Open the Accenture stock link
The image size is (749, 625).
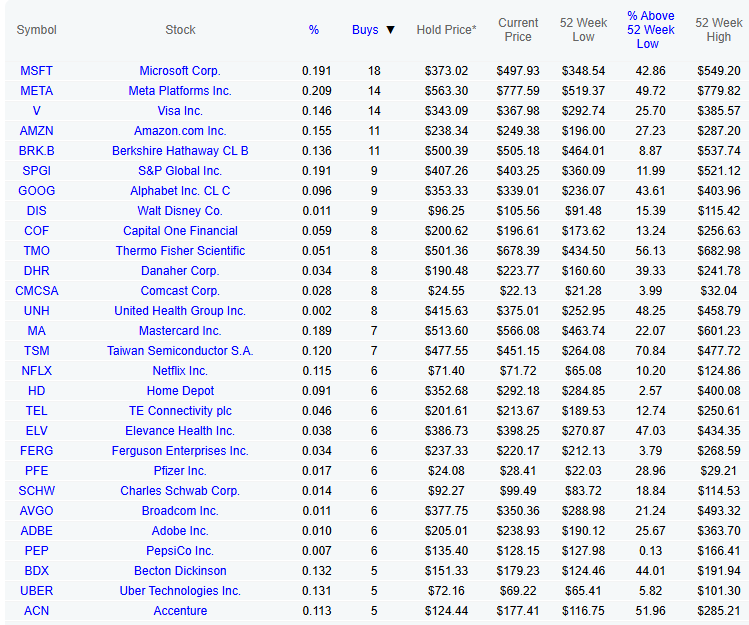point(180,612)
